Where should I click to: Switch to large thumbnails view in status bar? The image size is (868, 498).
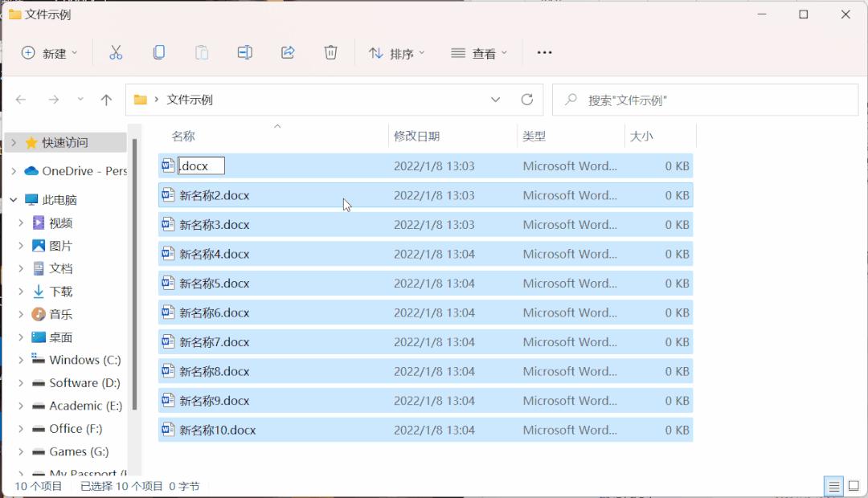coord(854,486)
